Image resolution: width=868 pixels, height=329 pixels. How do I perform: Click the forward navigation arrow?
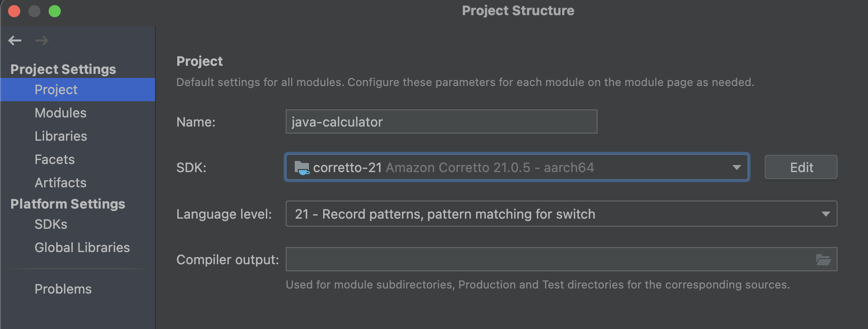click(x=42, y=40)
